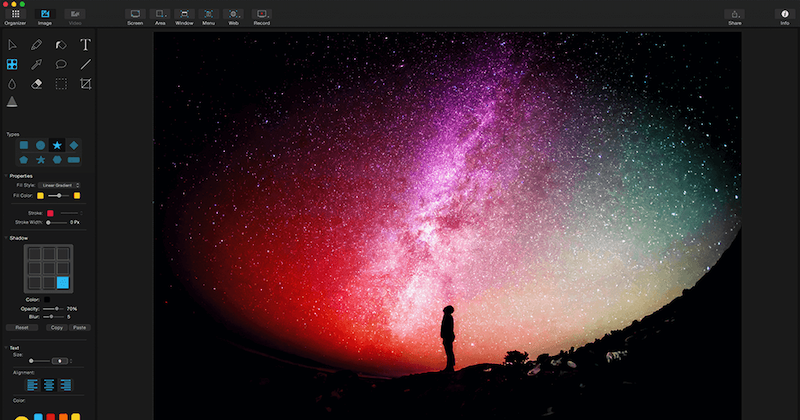This screenshot has height=420, width=800.
Task: Select the cone-shaped tool icon
Action: [12, 102]
